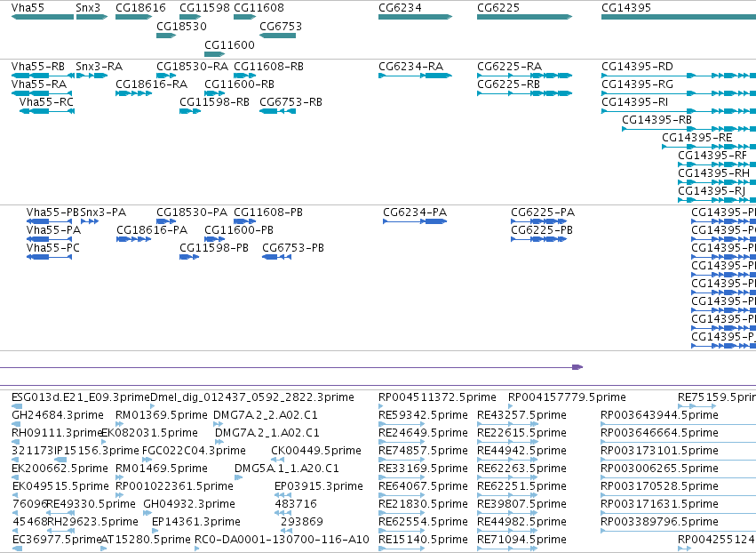
Task: Select protein CG11598-PB
Action: coord(189,257)
